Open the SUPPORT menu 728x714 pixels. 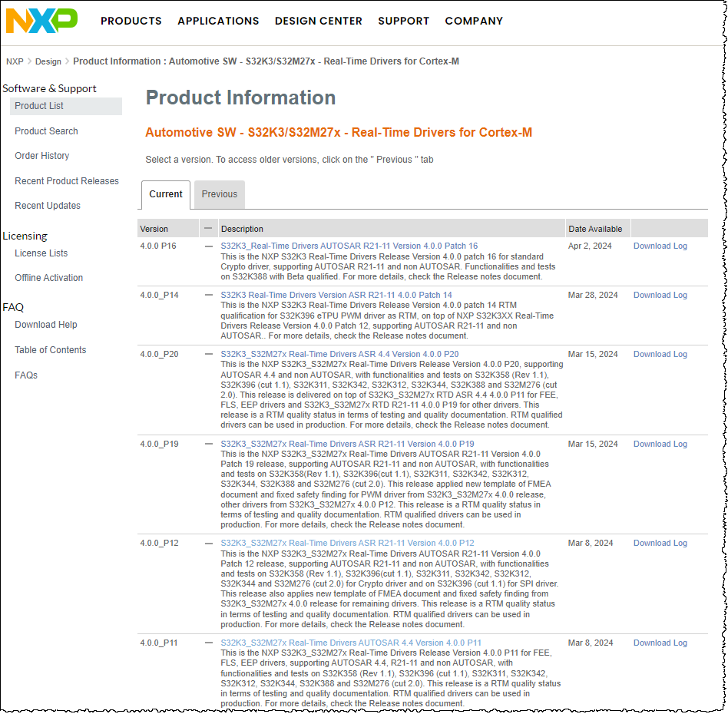404,21
